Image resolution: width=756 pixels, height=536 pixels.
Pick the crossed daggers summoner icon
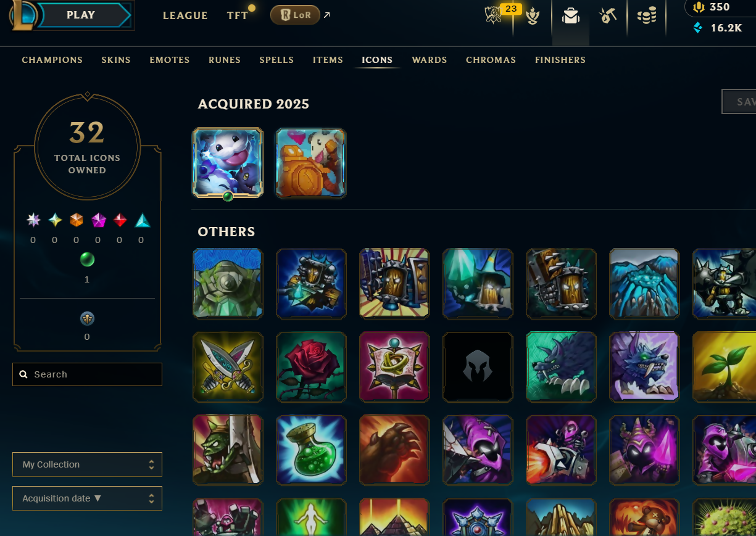point(228,367)
